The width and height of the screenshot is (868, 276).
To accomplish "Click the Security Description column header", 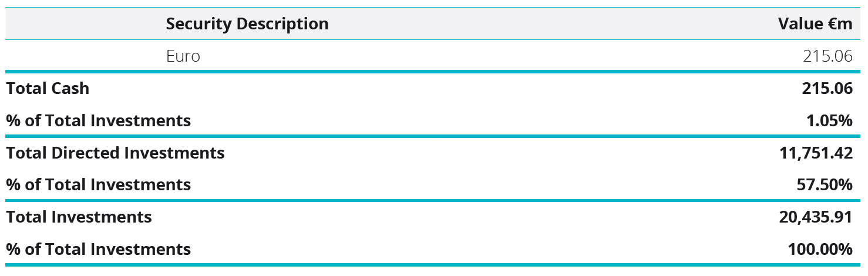I will pos(247,24).
